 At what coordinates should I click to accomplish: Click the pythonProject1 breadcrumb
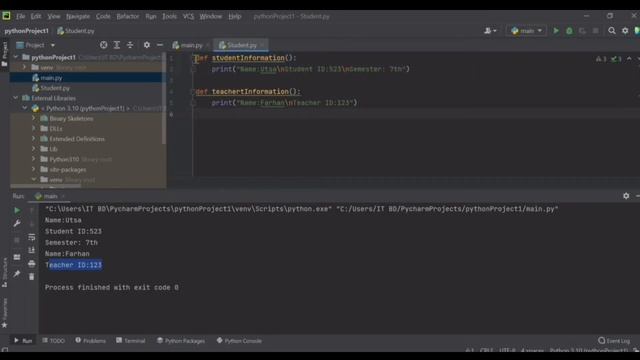click(27, 31)
